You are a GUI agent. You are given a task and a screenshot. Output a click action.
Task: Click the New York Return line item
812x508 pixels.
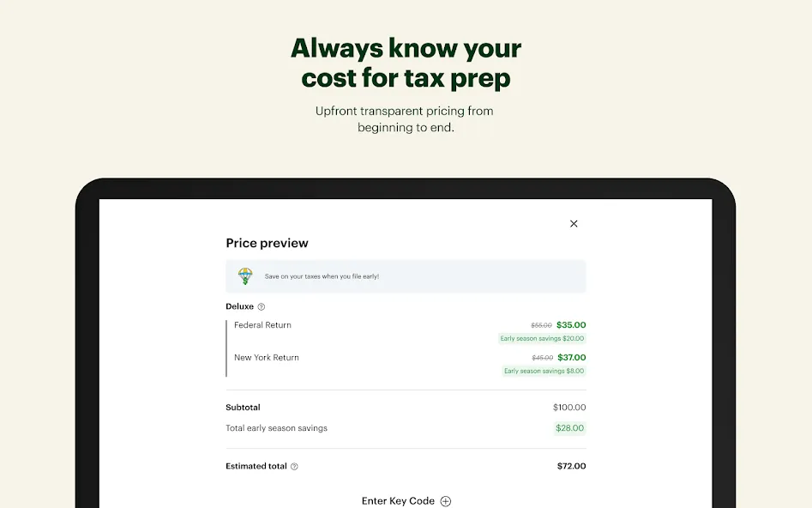coord(266,358)
